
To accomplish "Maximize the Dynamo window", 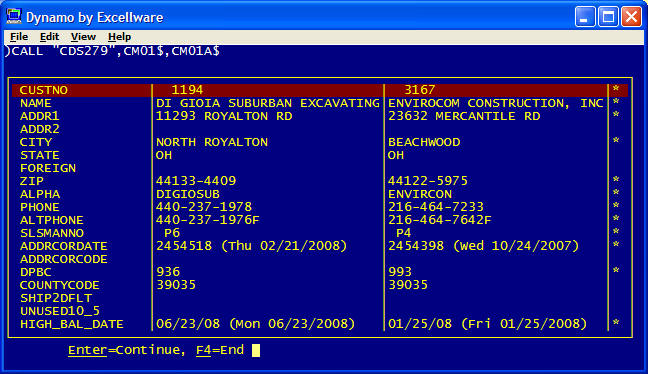I will (x=608, y=17).
